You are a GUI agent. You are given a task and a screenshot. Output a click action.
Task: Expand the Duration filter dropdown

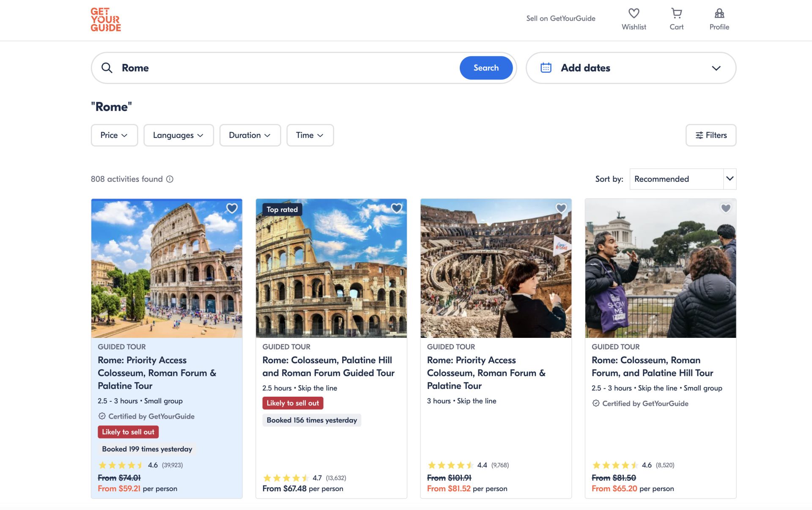click(x=250, y=135)
